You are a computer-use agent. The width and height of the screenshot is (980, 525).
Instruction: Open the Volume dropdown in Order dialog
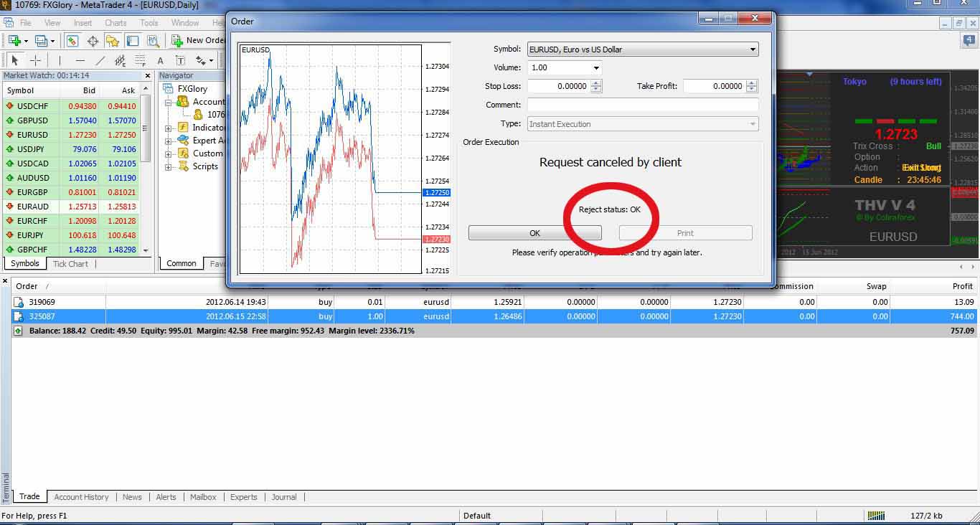(596, 68)
